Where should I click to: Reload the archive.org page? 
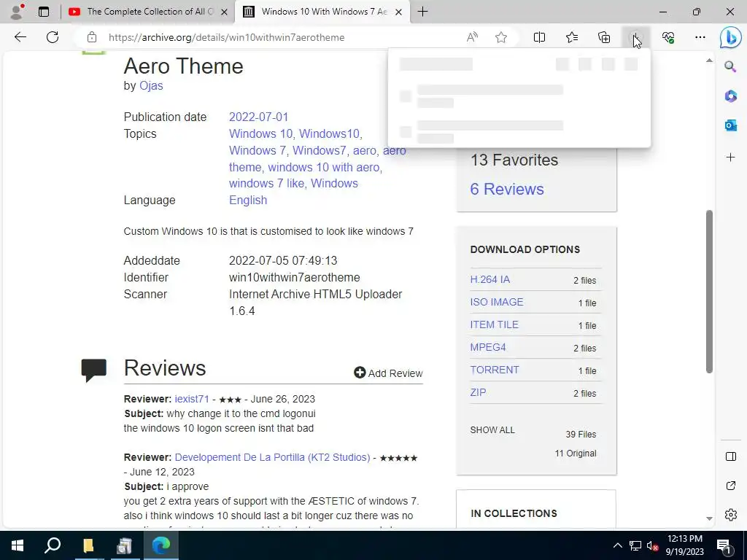53,37
